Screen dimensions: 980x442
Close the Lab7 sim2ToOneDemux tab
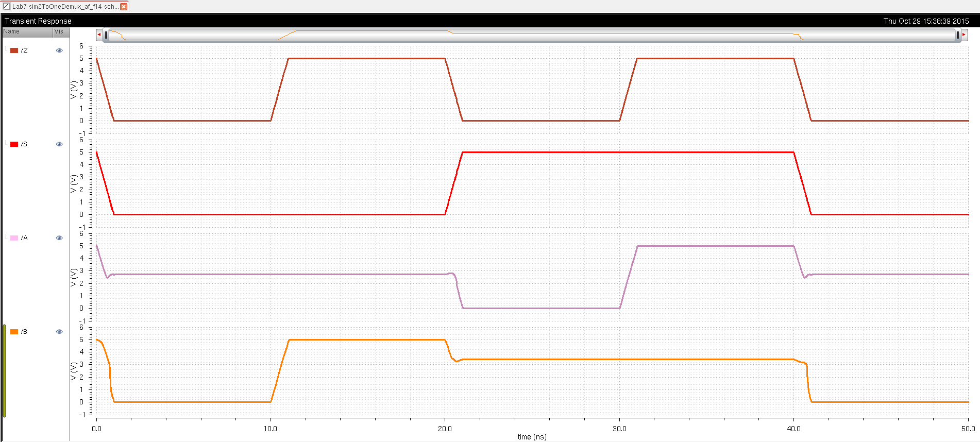(x=124, y=7)
